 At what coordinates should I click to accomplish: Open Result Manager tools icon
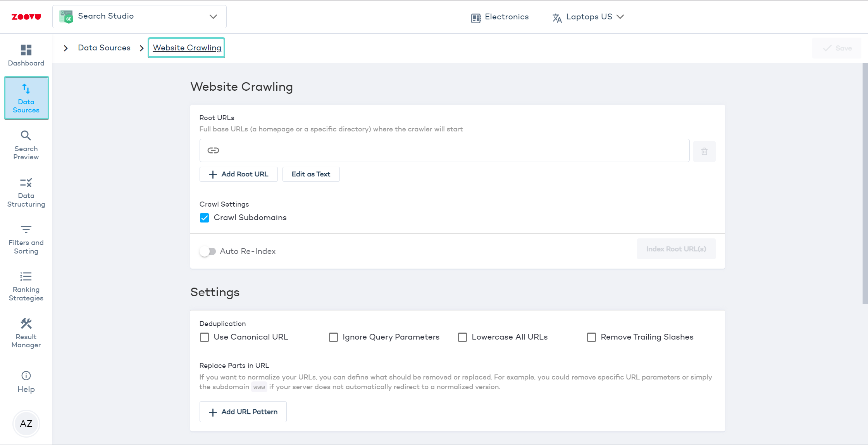(26, 324)
